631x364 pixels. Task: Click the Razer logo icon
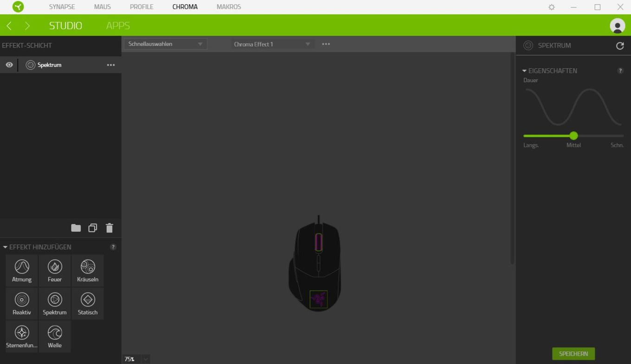[19, 7]
